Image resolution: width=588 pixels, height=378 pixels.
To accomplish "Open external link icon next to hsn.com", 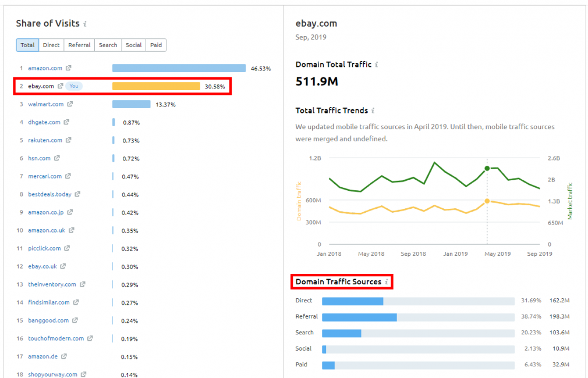I will tap(56, 158).
